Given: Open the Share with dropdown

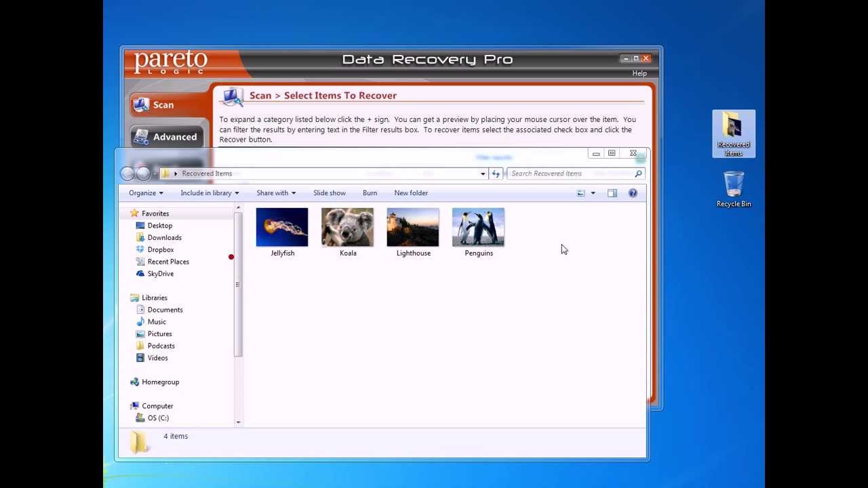Looking at the screenshot, I should (x=276, y=193).
